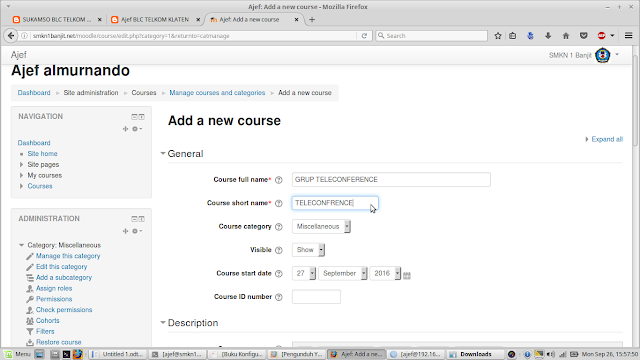Open help icon beside Visible
The height and width of the screenshot is (360, 640).
tap(279, 250)
